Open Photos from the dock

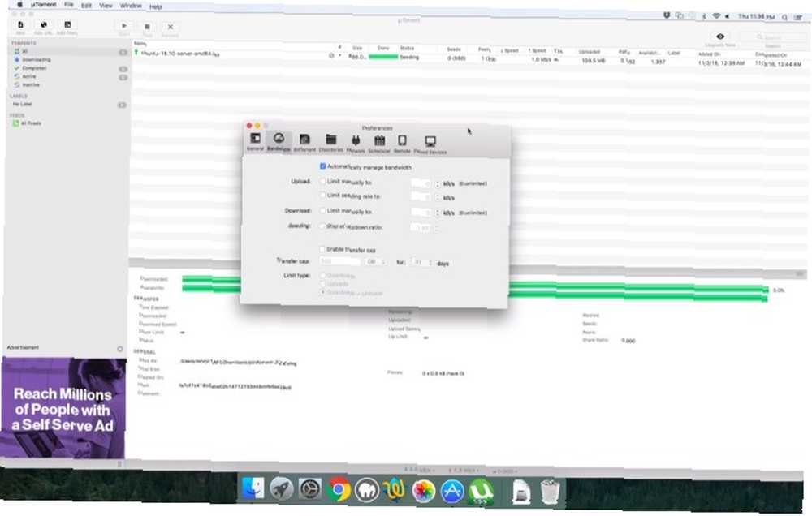[x=424, y=491]
